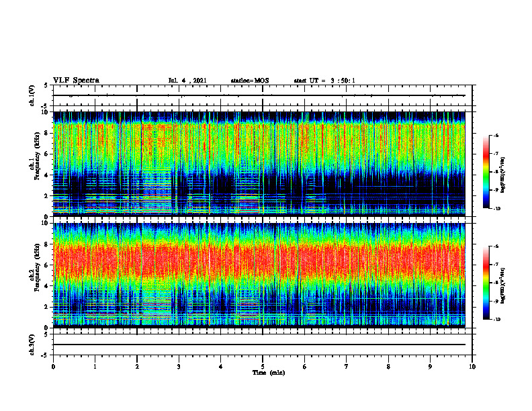Viewport: 532px width, 411px height.
Task: Click the ch.2 colorbar log(PSD) label
Action: click(x=503, y=286)
